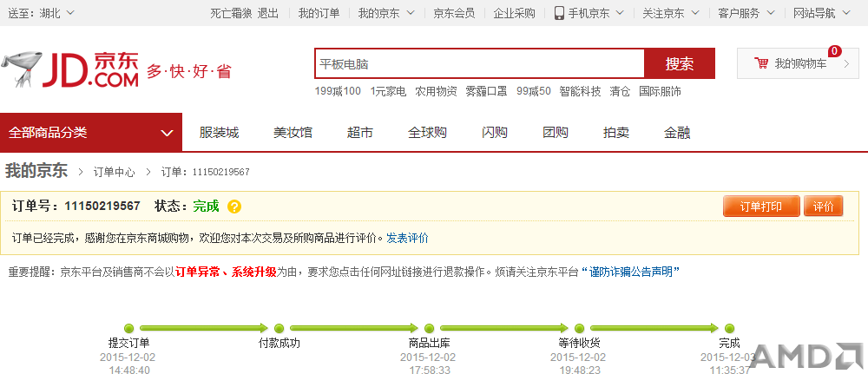
Task: Click the JD.COM logo
Action: tap(70, 69)
